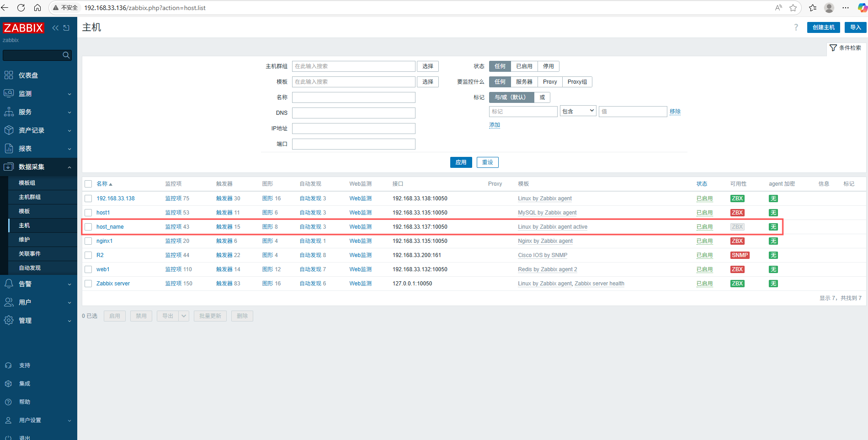Expand the 告警 menu chevron
The image size is (868, 440).
coord(69,284)
